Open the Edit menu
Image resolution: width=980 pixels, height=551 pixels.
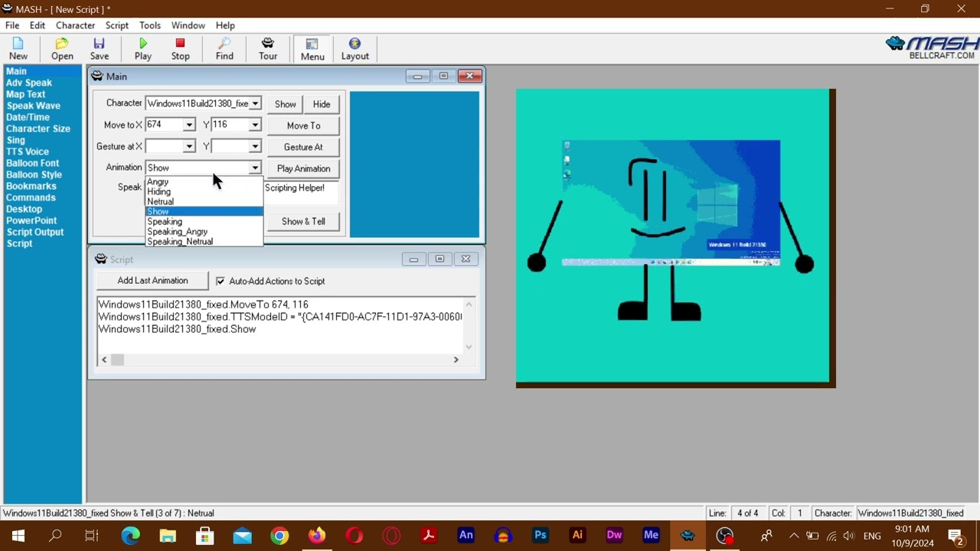38,25
